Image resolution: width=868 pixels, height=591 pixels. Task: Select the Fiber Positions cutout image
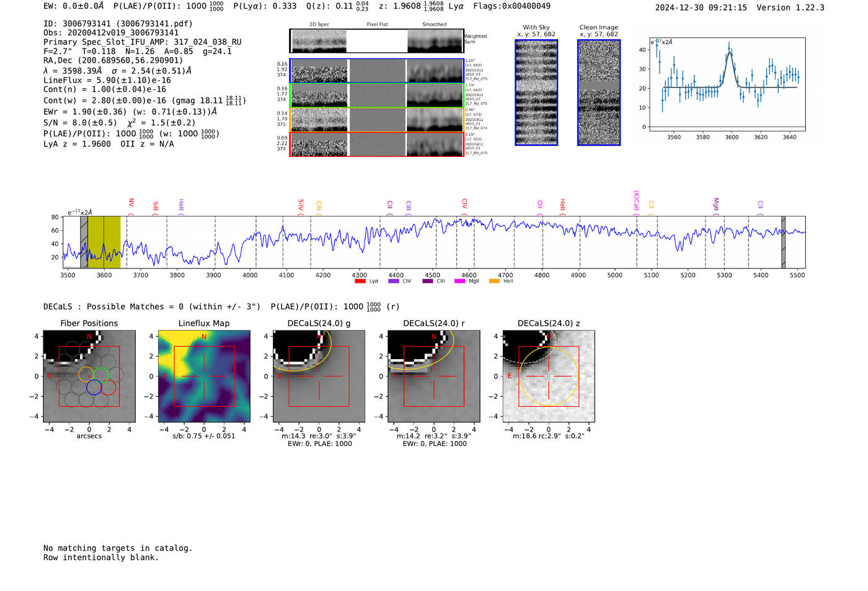(x=89, y=376)
